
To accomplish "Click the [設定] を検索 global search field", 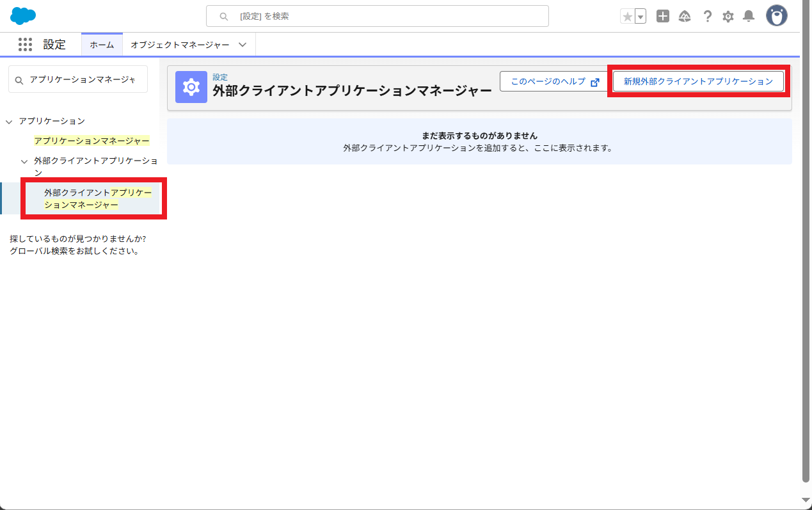I will 378,16.
